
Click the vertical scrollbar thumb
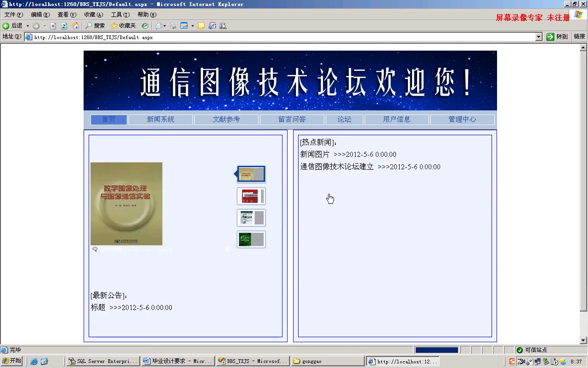coord(583,182)
